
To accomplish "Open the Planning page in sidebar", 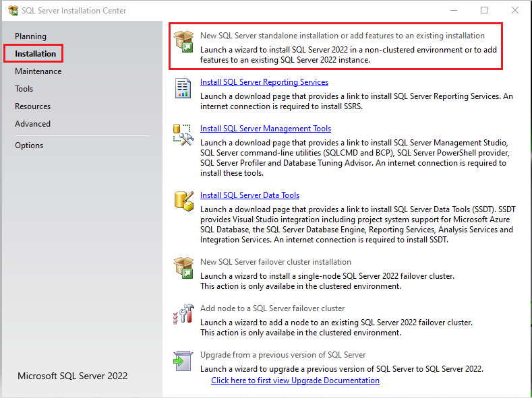I will pos(30,36).
